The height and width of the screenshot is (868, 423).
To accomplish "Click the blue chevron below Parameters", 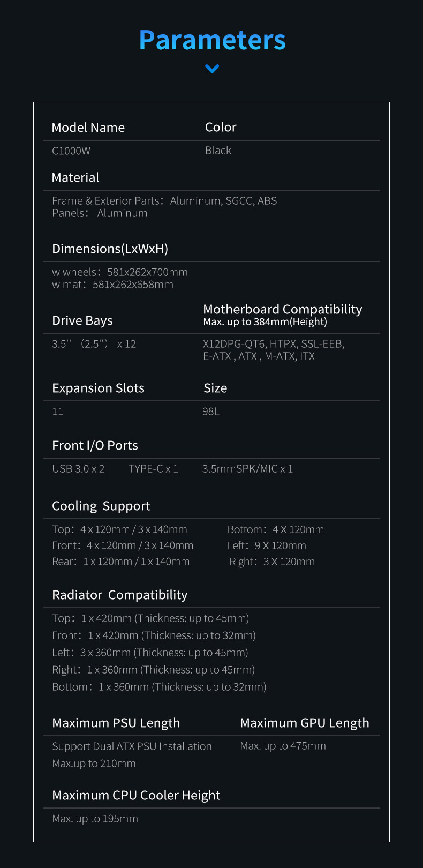I will pos(212,69).
